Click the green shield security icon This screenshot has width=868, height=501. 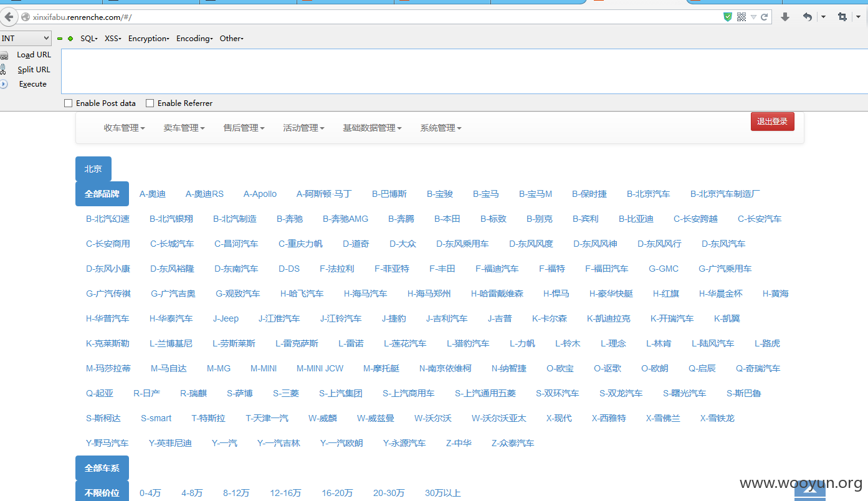[x=727, y=17]
